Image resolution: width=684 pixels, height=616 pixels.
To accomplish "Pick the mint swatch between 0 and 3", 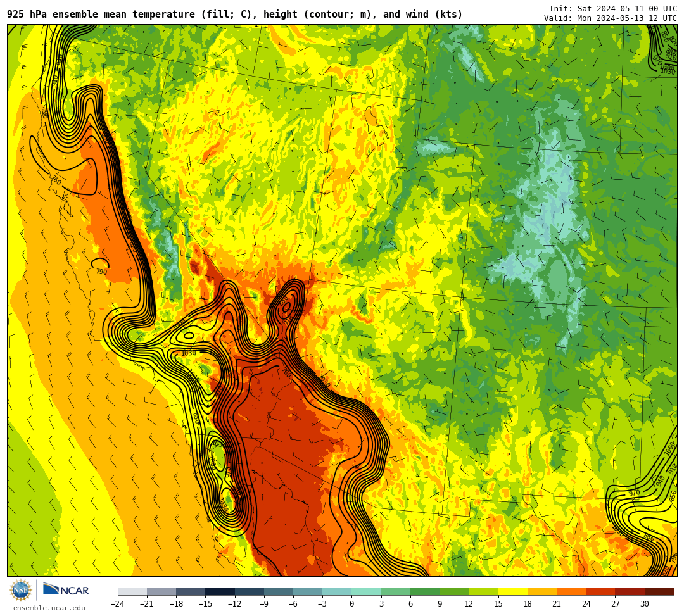I will [367, 591].
